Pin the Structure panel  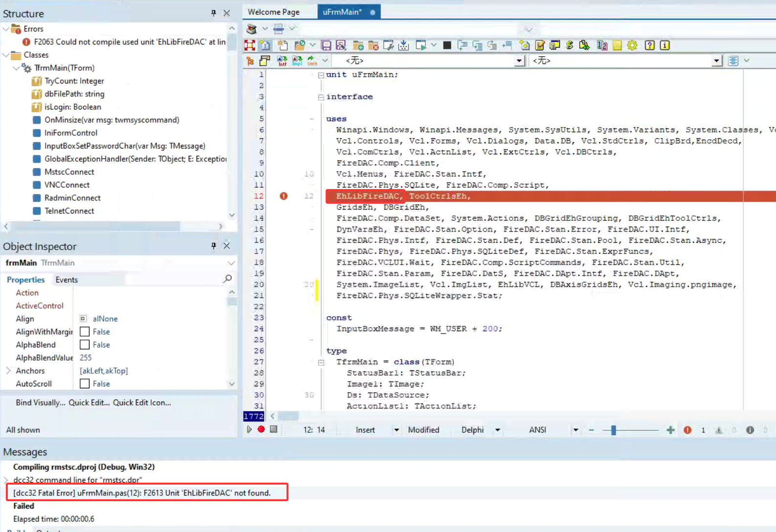point(214,13)
